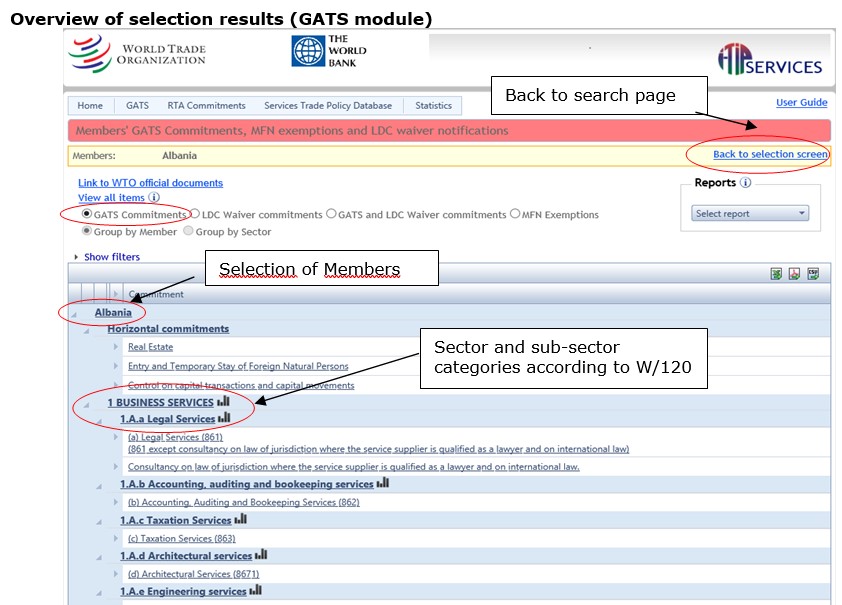Open chart icon for 1.A.e Engineering services
842x605 pixels.
(256, 590)
